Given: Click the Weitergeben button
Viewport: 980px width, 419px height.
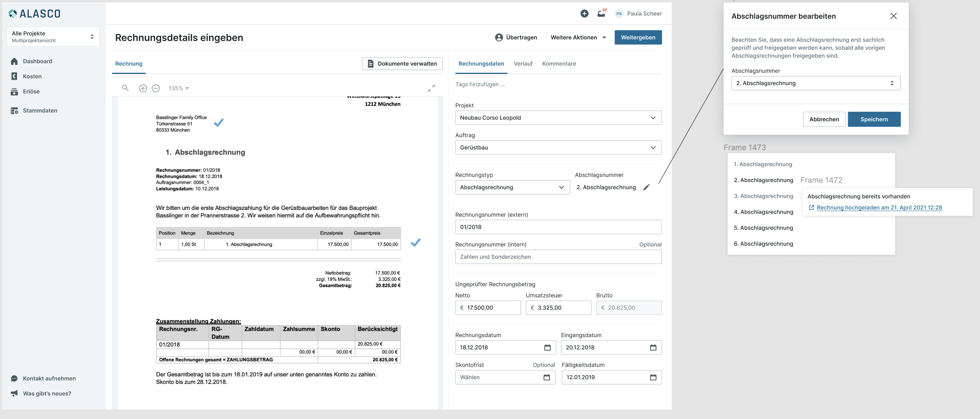Looking at the screenshot, I should (x=638, y=37).
